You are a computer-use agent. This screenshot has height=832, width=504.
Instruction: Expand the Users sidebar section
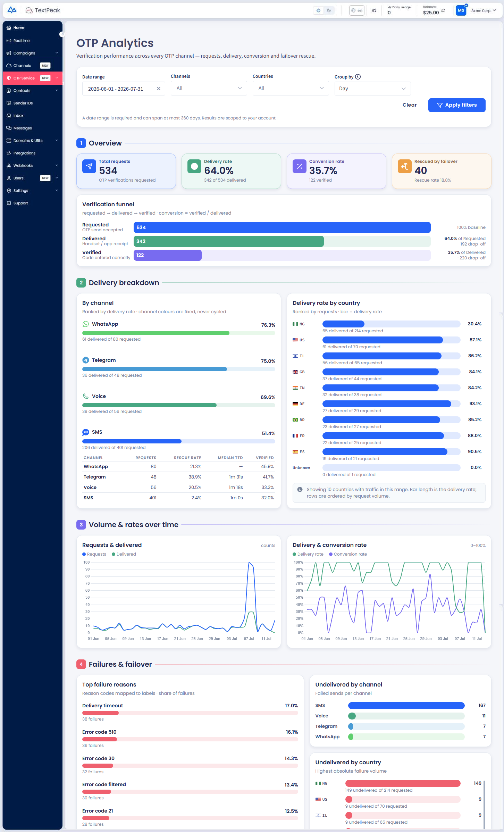tap(33, 178)
